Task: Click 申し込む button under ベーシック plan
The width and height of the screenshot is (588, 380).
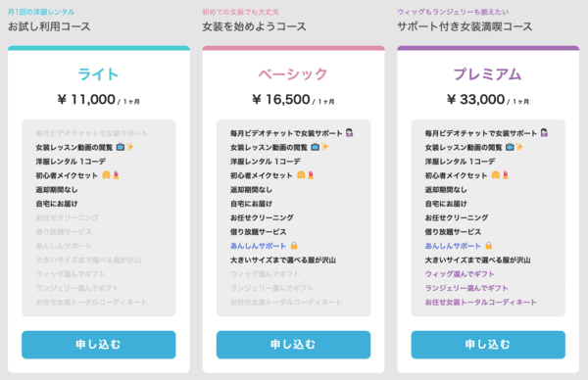Action: tap(293, 345)
